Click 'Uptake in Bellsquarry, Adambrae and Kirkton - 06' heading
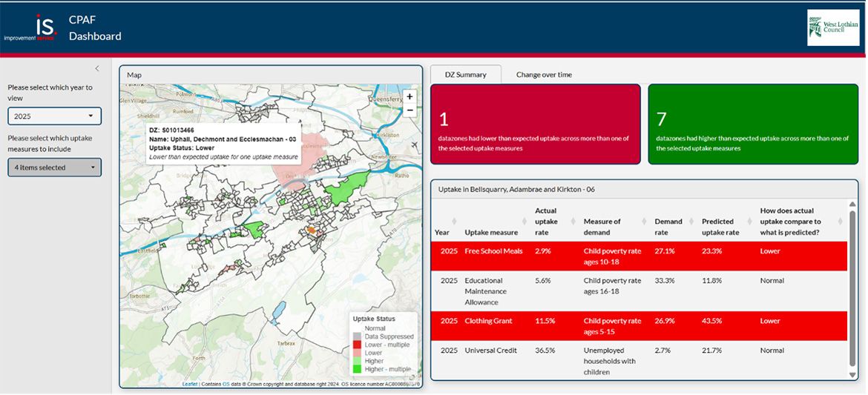Image resolution: width=868 pixels, height=395 pixels. click(516, 189)
